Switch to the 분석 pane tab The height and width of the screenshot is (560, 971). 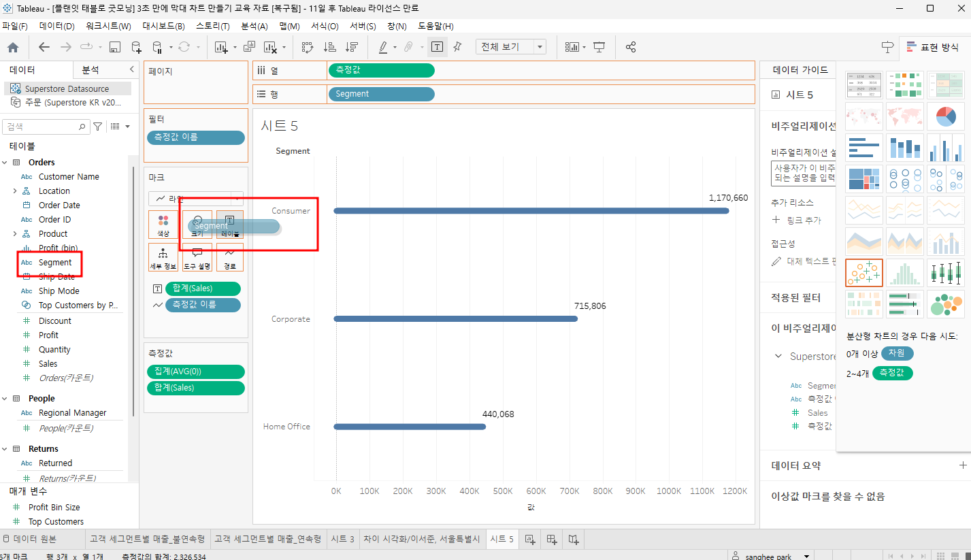(x=90, y=70)
